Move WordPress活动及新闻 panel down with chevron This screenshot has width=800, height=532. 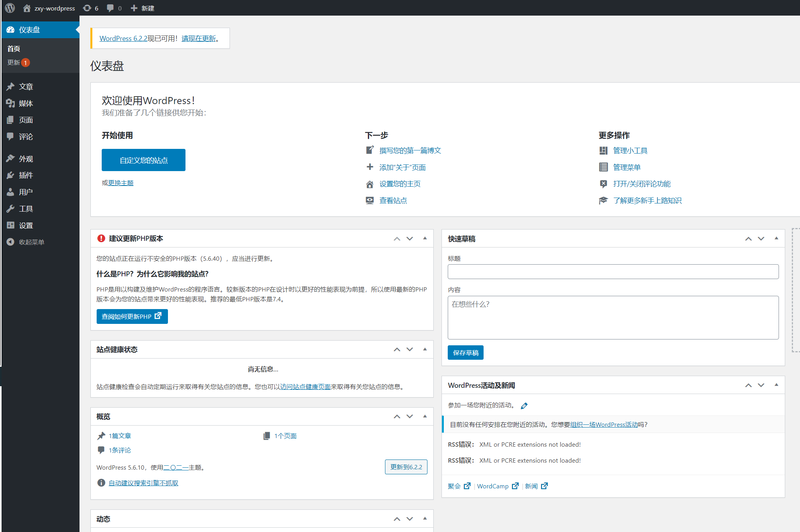click(x=761, y=385)
